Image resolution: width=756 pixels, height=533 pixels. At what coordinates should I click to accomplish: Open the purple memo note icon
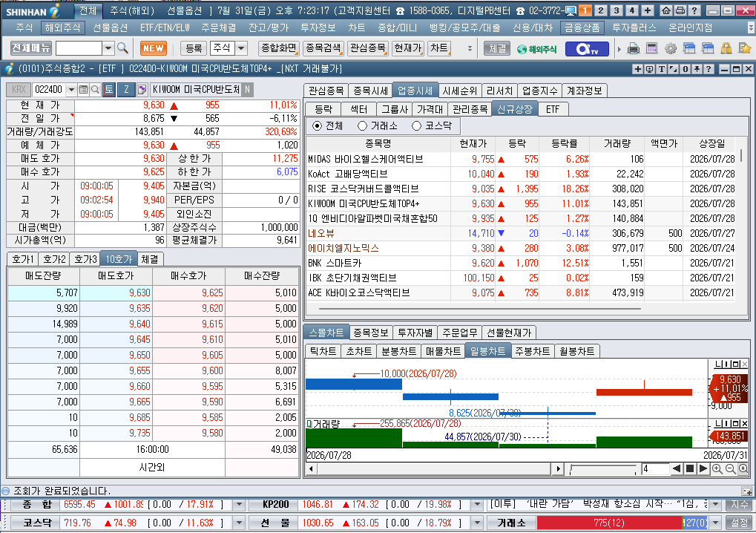click(x=142, y=89)
